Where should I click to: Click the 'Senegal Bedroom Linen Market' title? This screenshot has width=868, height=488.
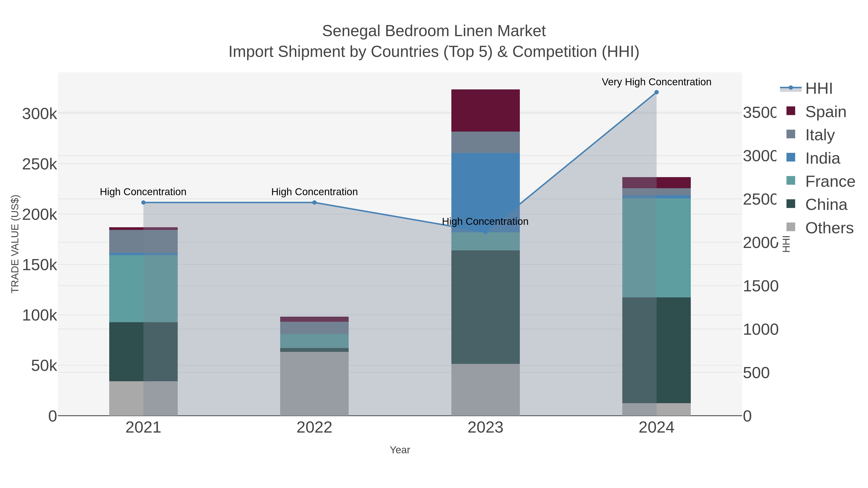pyautogui.click(x=434, y=31)
